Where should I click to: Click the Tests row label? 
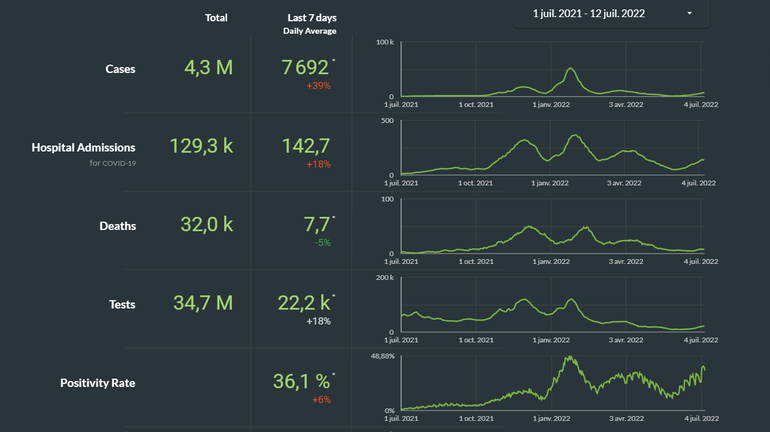click(120, 304)
